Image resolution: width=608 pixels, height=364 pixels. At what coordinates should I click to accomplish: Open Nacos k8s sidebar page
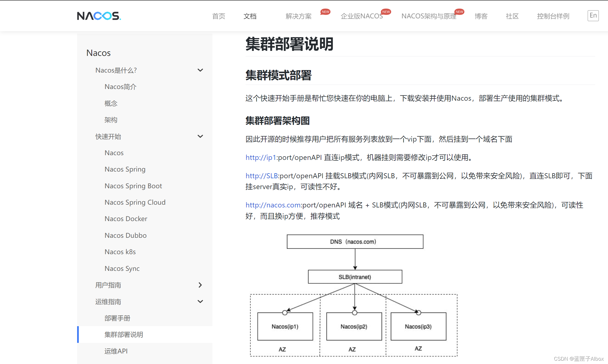click(x=120, y=252)
